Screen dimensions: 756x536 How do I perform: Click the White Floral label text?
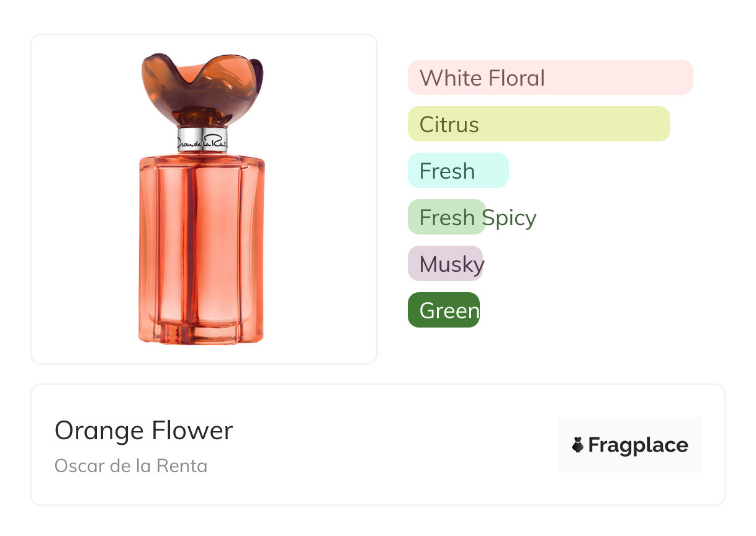482,78
